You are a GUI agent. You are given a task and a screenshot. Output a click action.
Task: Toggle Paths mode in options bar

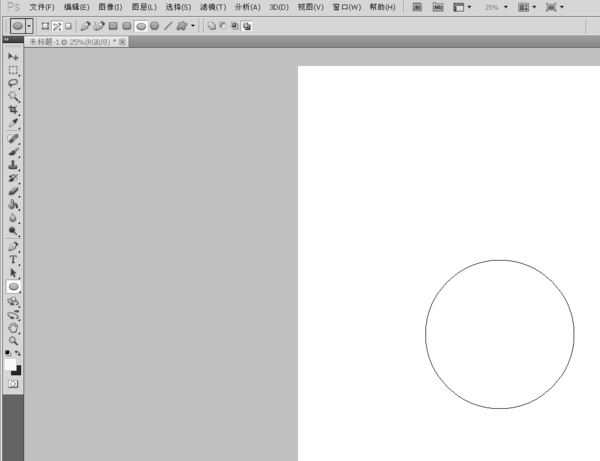click(x=57, y=26)
